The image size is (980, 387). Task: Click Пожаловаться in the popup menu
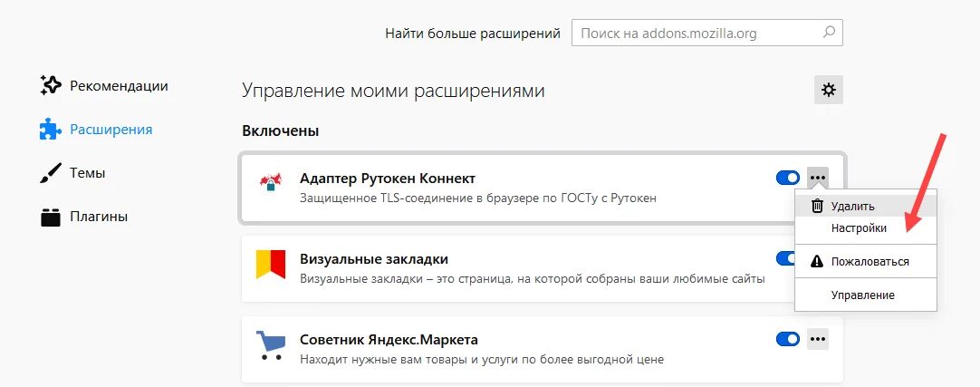(x=866, y=261)
